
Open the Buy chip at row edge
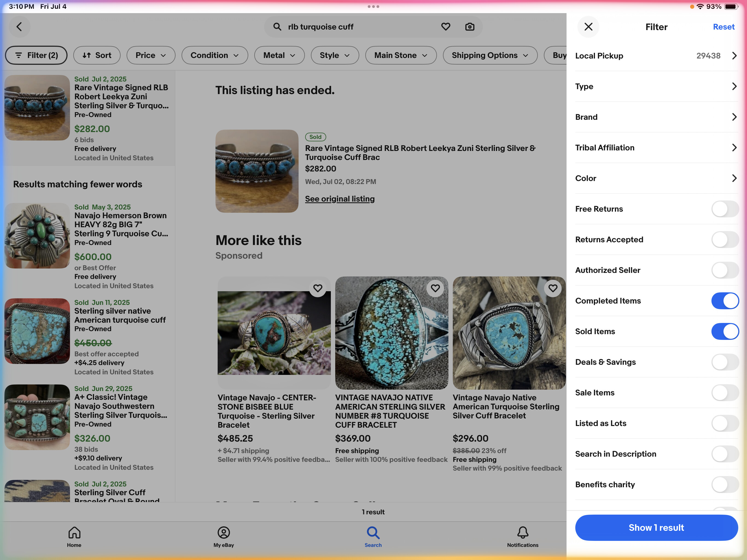coord(555,56)
